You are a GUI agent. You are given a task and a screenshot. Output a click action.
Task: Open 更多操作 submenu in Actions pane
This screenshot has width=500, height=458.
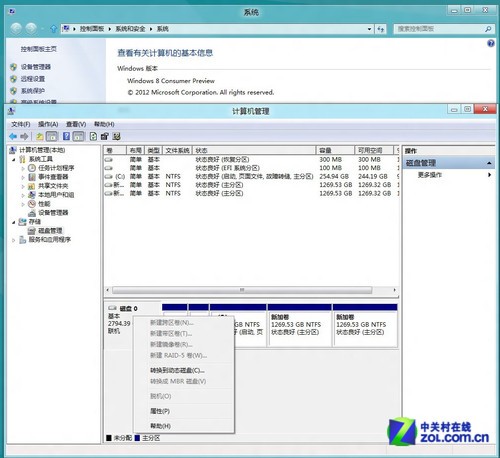click(x=449, y=175)
